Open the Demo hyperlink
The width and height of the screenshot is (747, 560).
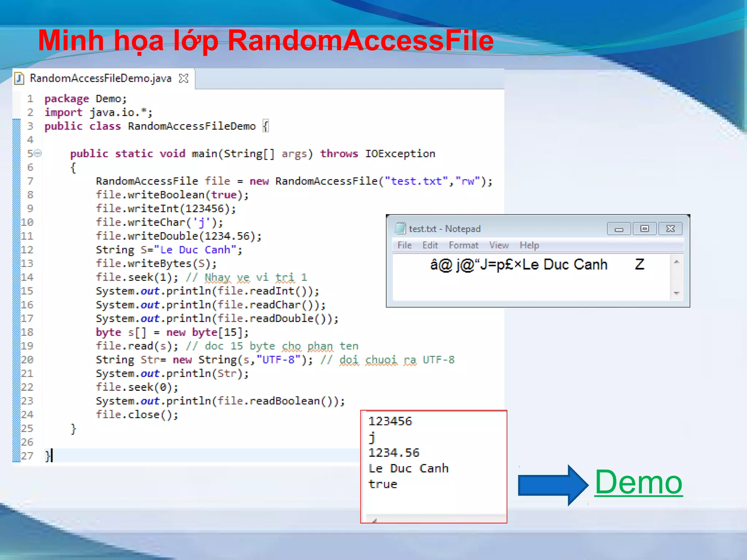click(638, 482)
